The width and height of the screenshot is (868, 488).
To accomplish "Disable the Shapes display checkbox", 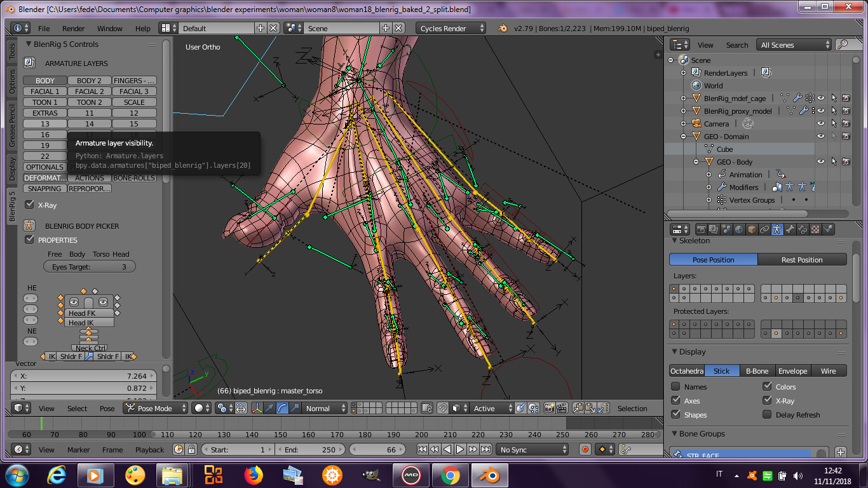I will tap(676, 414).
